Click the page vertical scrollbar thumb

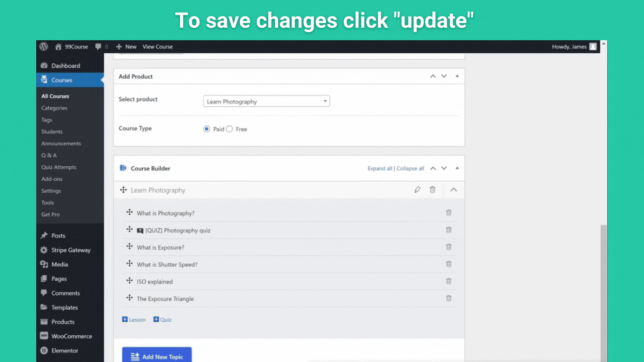tap(604, 290)
